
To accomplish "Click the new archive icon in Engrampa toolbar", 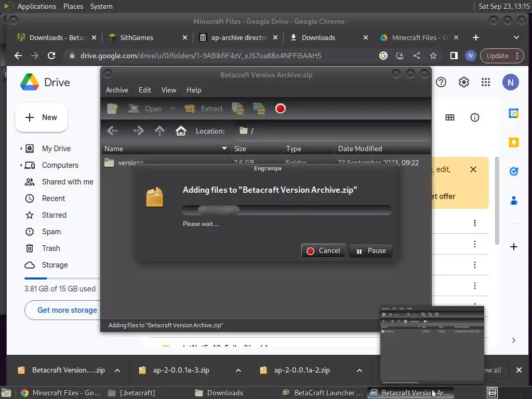I will pyautogui.click(x=112, y=109).
